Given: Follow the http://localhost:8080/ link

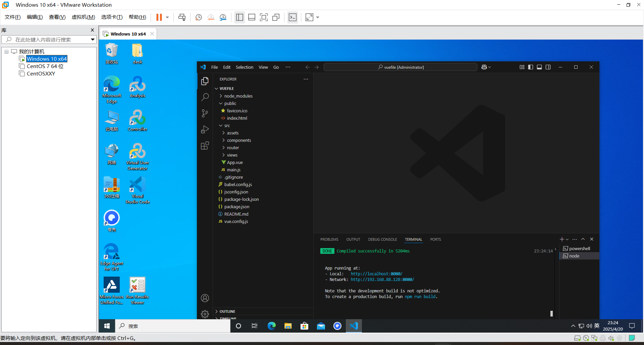Looking at the screenshot, I should pyautogui.click(x=376, y=274).
